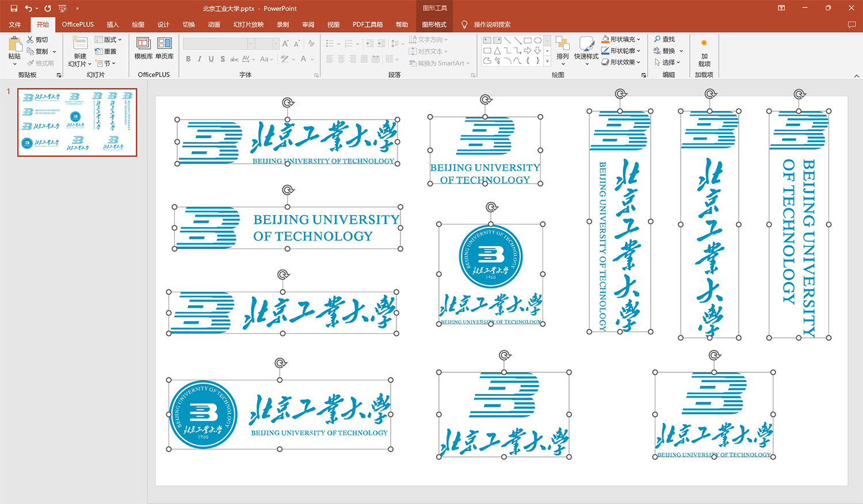Expand Replace (替换) dropdown arrow
This screenshot has width=863, height=504.
[681, 51]
